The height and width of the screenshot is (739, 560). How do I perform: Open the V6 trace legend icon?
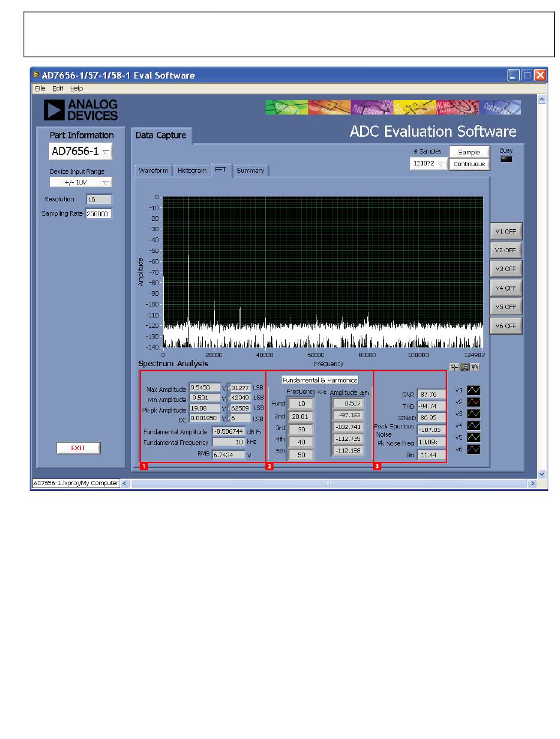tap(474, 449)
